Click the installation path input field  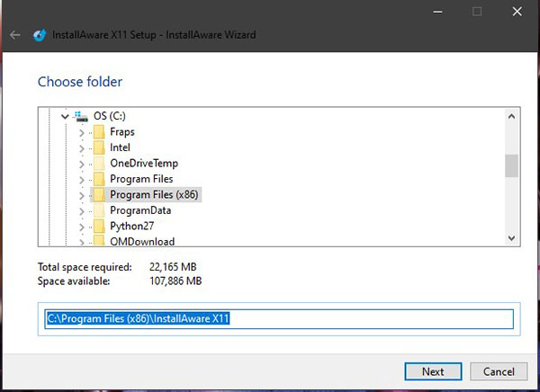click(279, 318)
